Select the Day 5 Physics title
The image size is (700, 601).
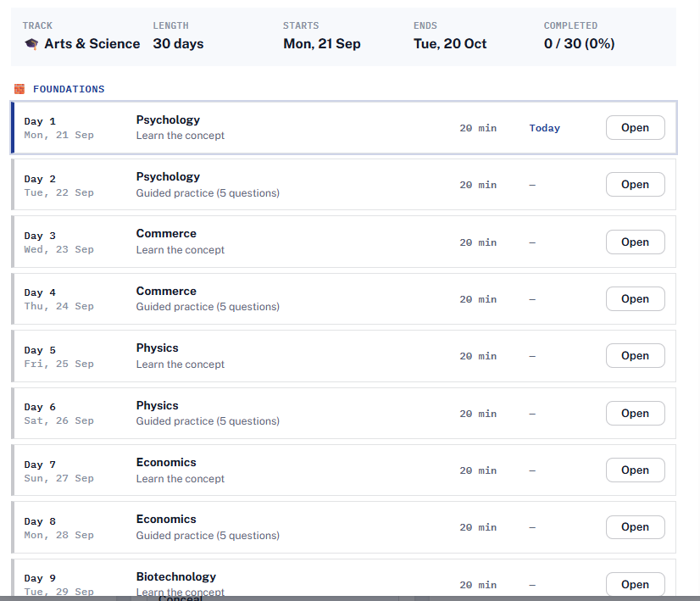157,348
